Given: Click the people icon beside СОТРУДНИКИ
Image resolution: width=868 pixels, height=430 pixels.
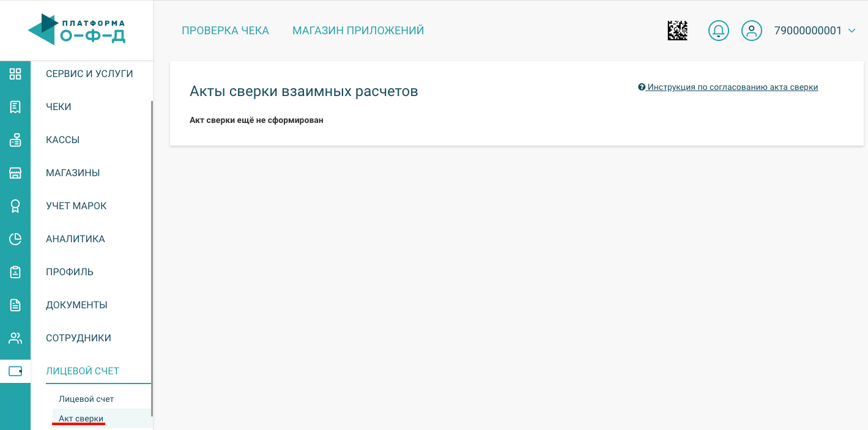Looking at the screenshot, I should click(x=15, y=338).
